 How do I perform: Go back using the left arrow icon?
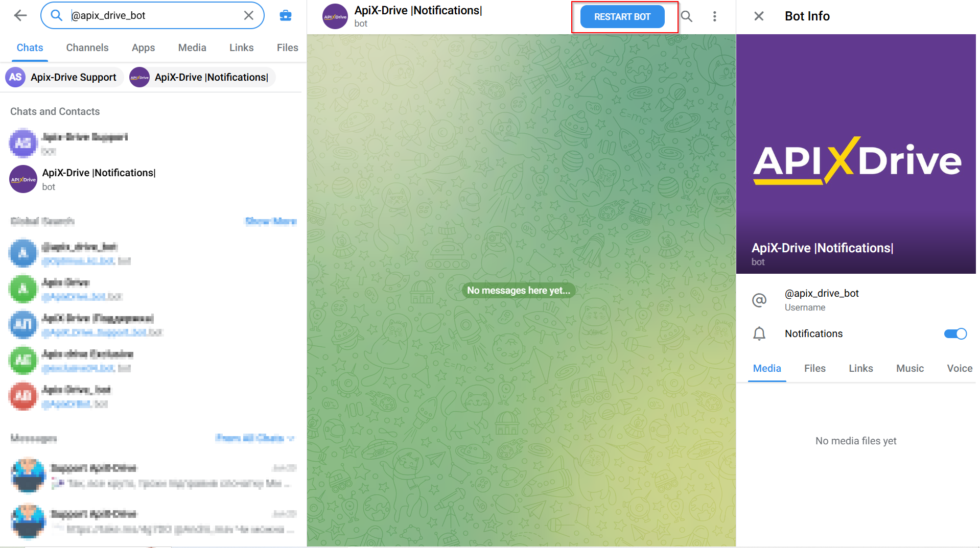tap(20, 15)
